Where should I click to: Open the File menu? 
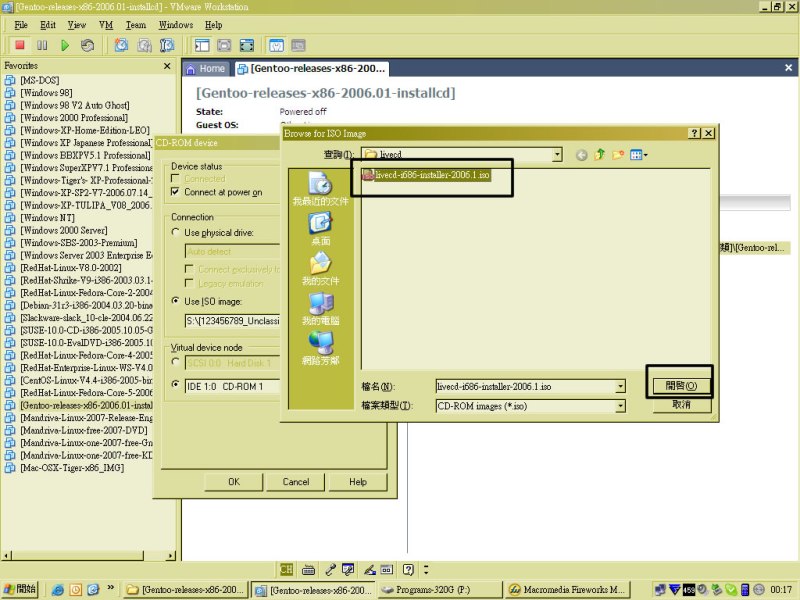coord(21,25)
